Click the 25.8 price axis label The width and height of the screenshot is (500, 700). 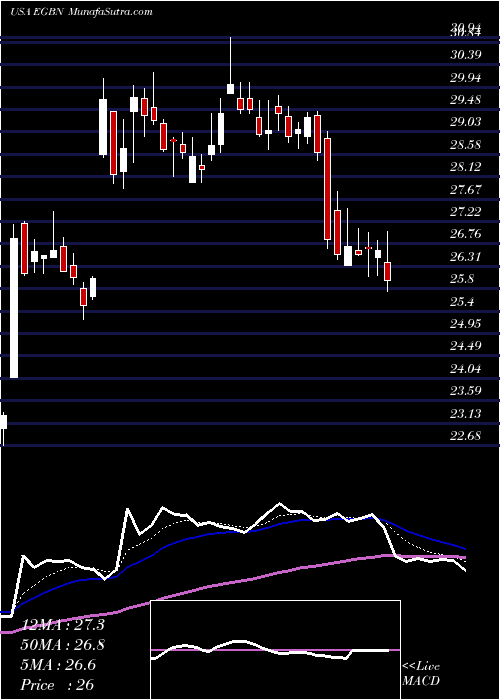[462, 279]
